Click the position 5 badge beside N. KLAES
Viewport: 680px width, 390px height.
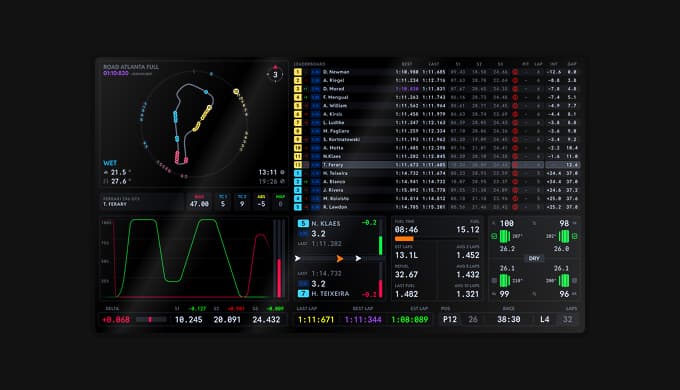303,223
